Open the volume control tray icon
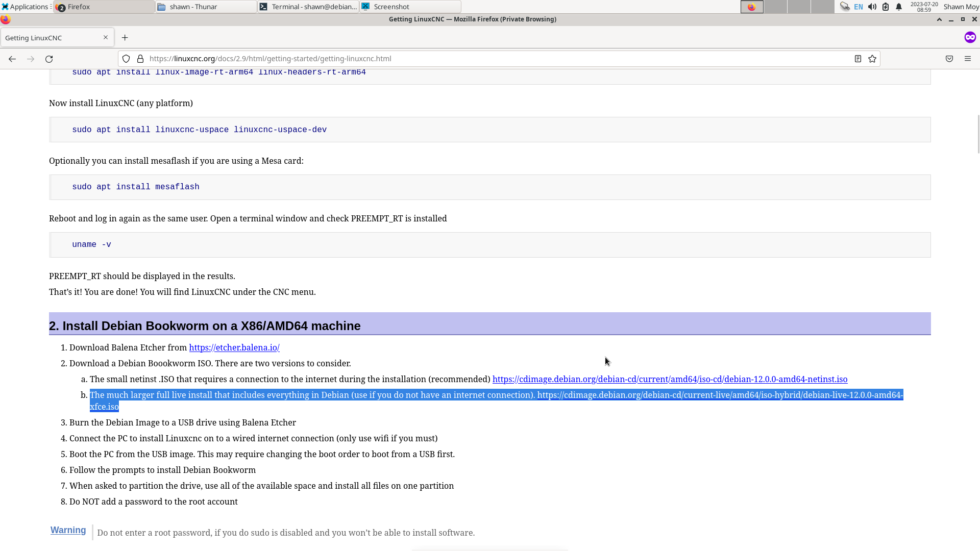980x551 pixels. coord(872,7)
